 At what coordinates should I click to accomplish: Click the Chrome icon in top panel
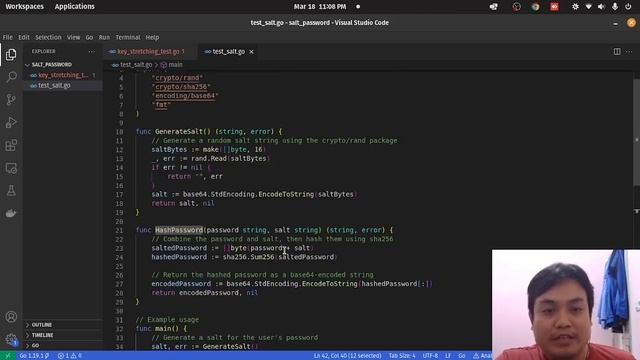click(x=536, y=7)
